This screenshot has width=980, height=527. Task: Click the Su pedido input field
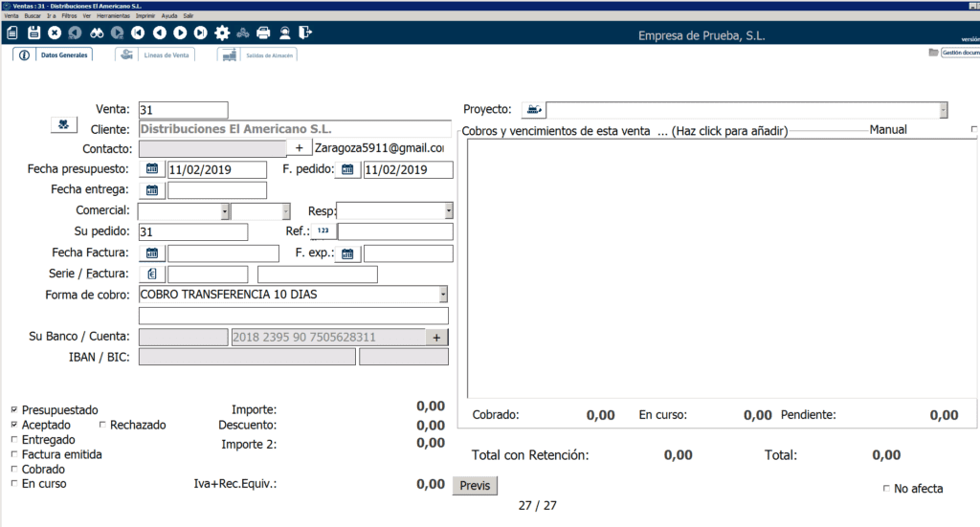192,231
